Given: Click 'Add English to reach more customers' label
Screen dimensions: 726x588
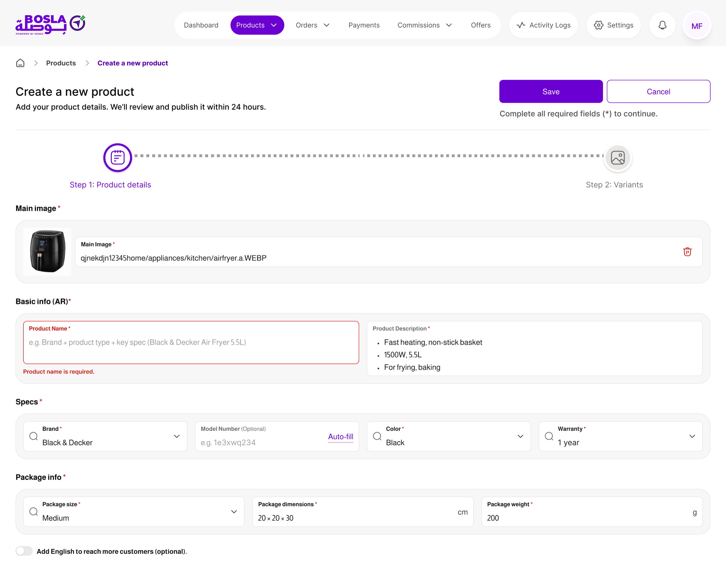Looking at the screenshot, I should [112, 551].
